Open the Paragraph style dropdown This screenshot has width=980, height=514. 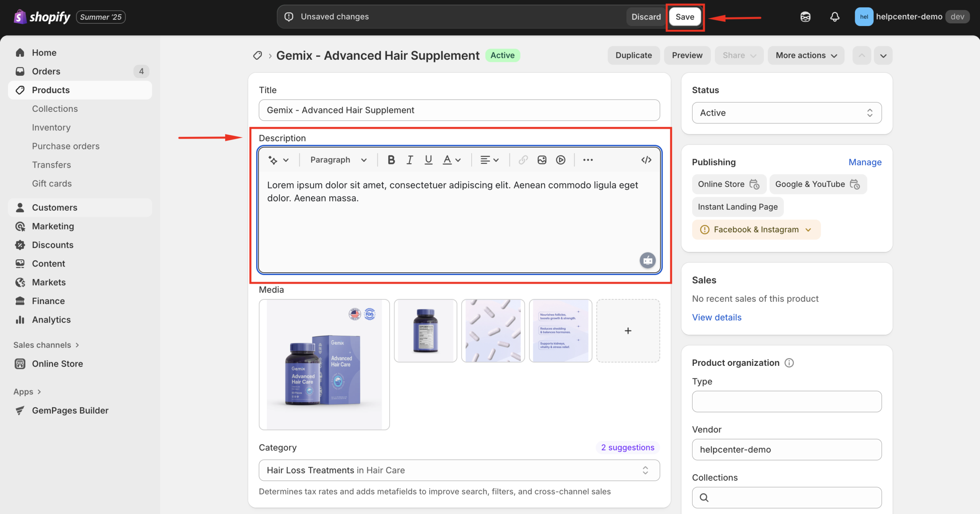[338, 160]
